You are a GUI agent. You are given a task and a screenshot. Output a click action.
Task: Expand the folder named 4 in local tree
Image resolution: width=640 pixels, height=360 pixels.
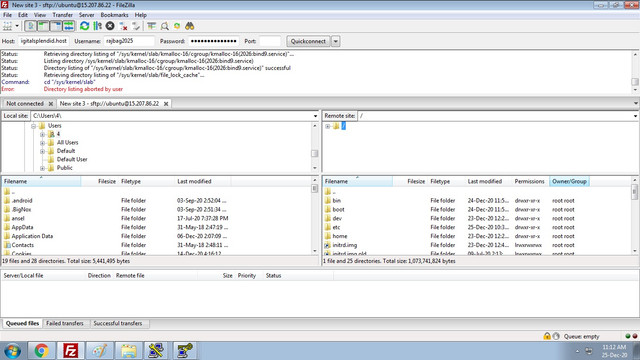tap(42, 135)
